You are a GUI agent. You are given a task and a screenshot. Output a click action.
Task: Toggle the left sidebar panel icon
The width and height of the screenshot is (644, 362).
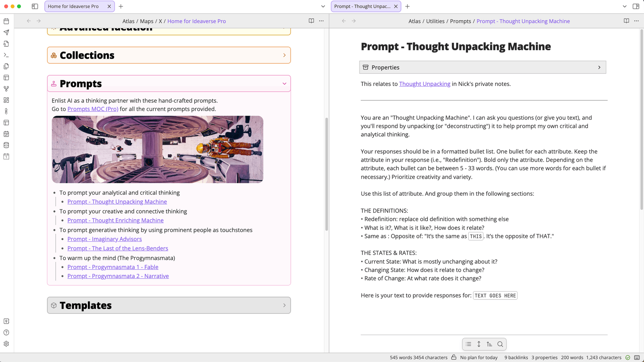35,6
